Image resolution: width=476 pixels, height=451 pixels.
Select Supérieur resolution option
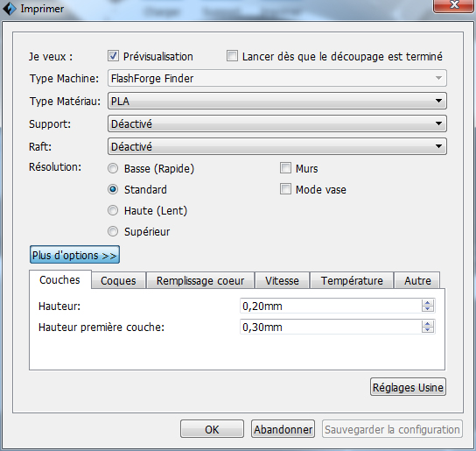(113, 231)
